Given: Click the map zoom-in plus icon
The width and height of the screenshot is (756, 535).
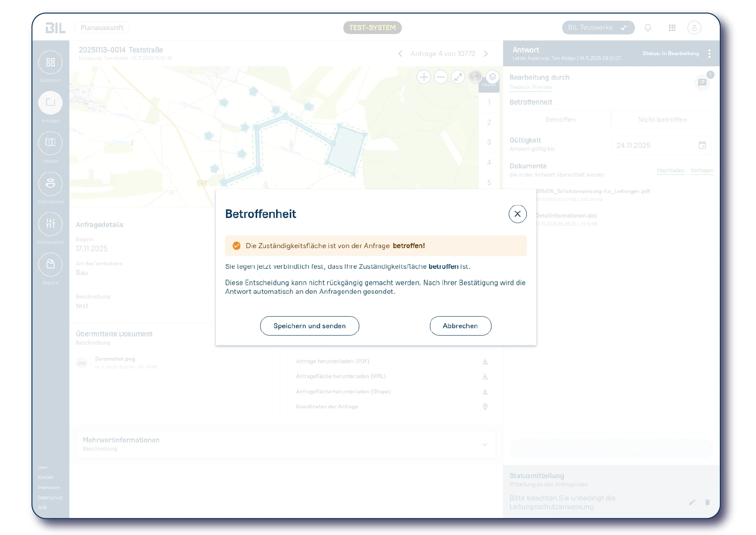Looking at the screenshot, I should [424, 77].
